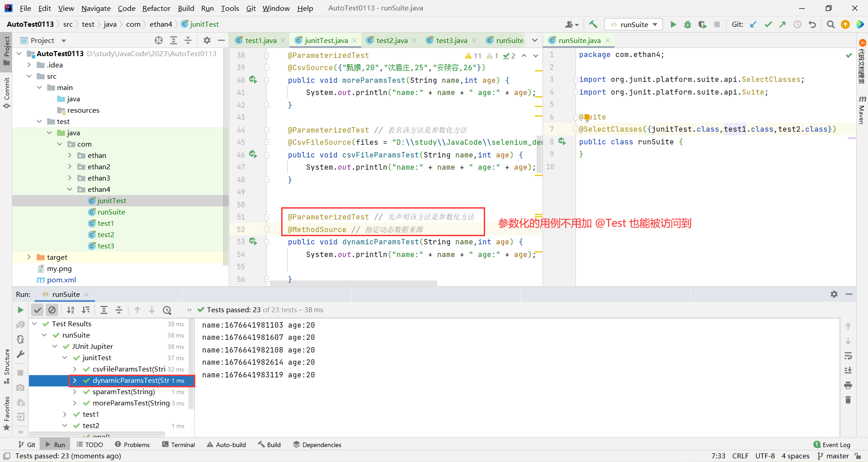Expand all test results
This screenshot has height=462, width=868.
104,310
